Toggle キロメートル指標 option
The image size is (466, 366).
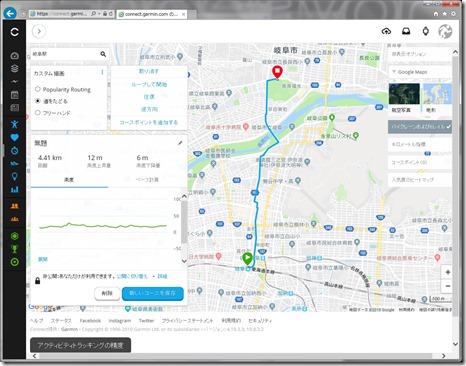tap(420, 144)
